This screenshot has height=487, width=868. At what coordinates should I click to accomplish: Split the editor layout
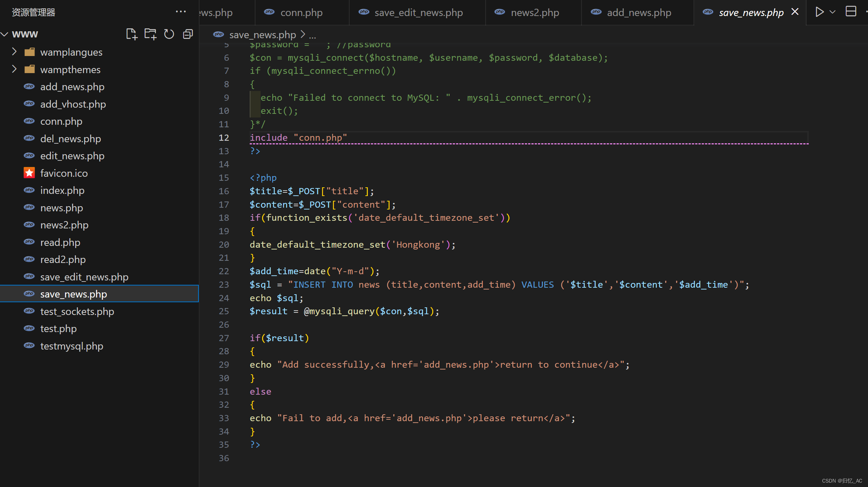coord(851,12)
